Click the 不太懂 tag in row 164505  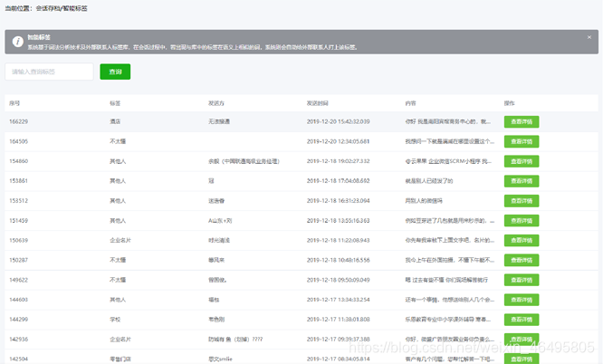[118, 141]
